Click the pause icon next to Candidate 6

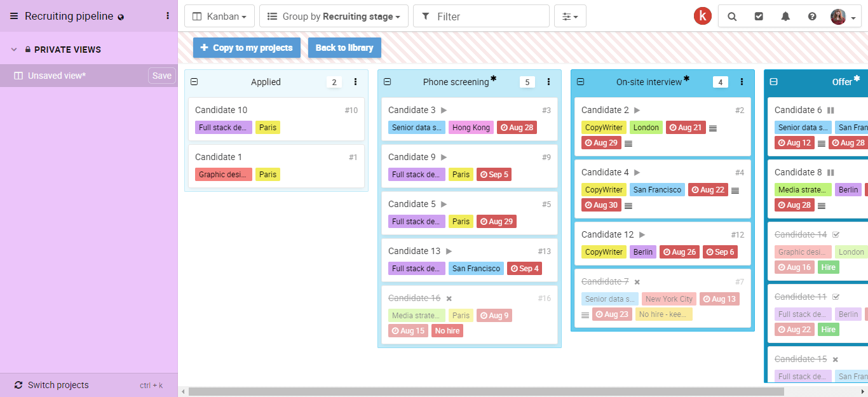pyautogui.click(x=831, y=111)
